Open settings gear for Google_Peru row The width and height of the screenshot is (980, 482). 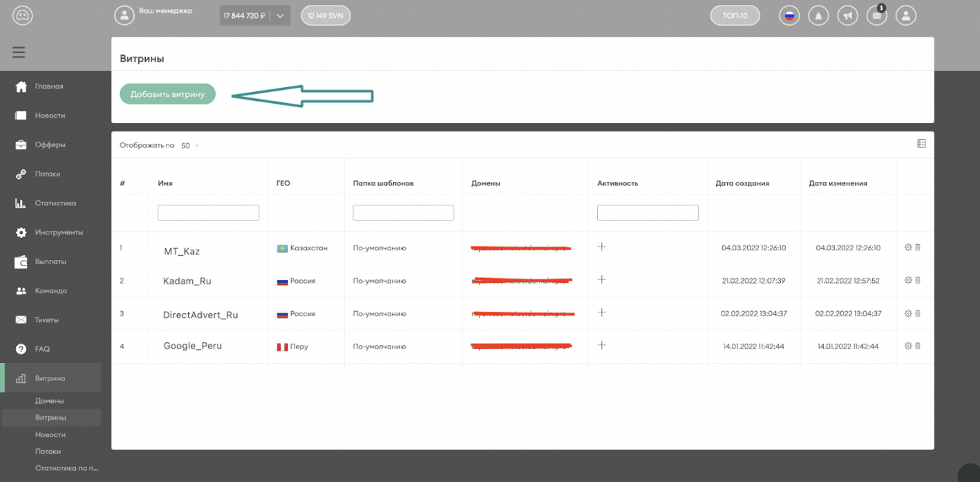pyautogui.click(x=908, y=346)
